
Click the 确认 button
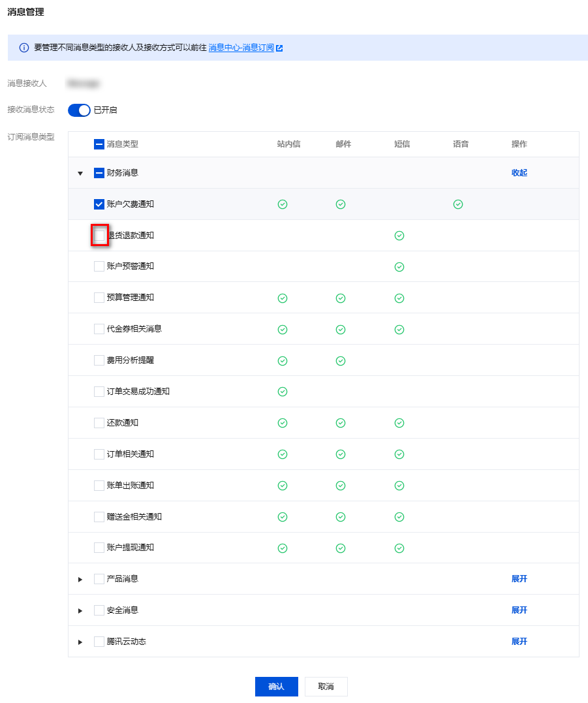[x=277, y=687]
